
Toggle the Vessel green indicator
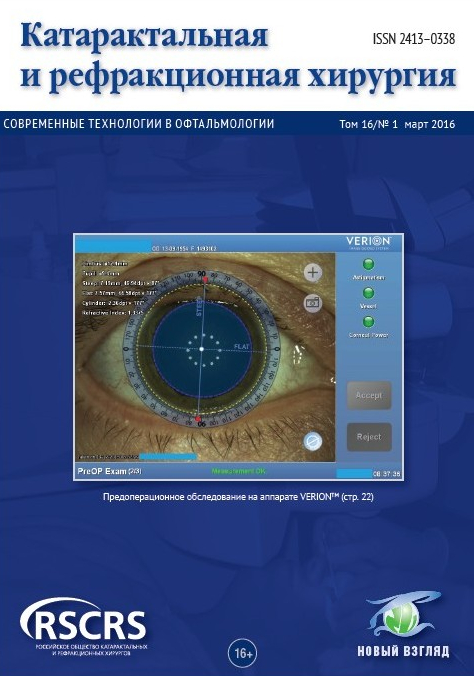[x=368, y=293]
